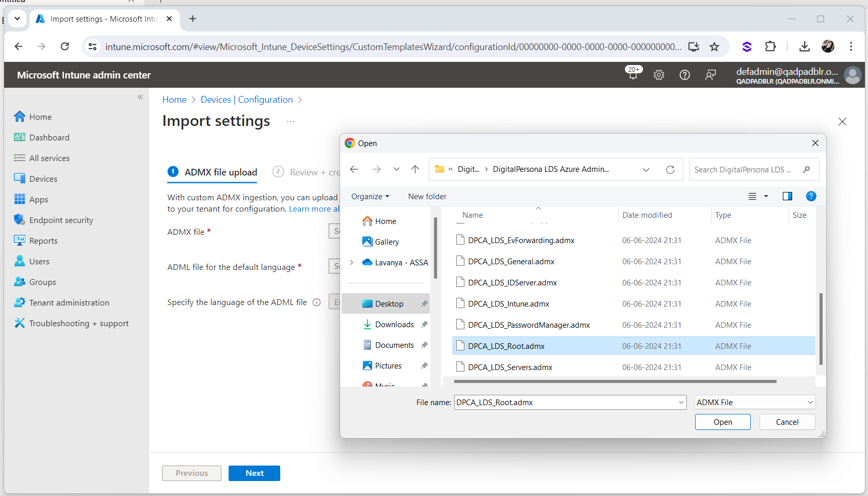Select DPCA_LDS_Intune.admx file
Screen dimensions: 868x496
[634, 303]
